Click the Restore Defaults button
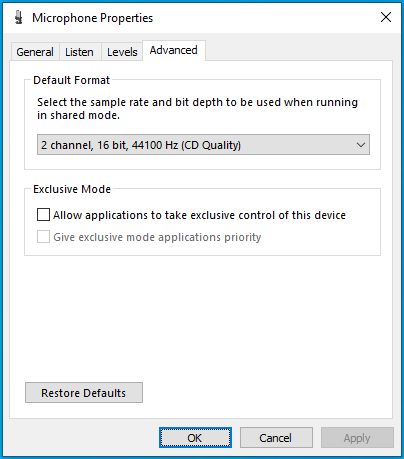Viewport: 404px width, 459px height. 84,393
